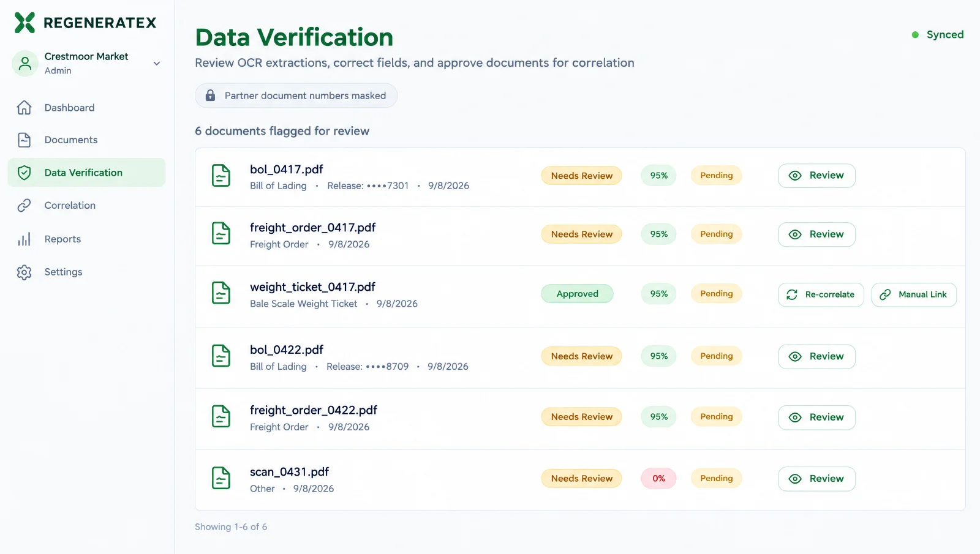Click the green Synced status dot
This screenshot has height=554, width=980.
(x=915, y=35)
